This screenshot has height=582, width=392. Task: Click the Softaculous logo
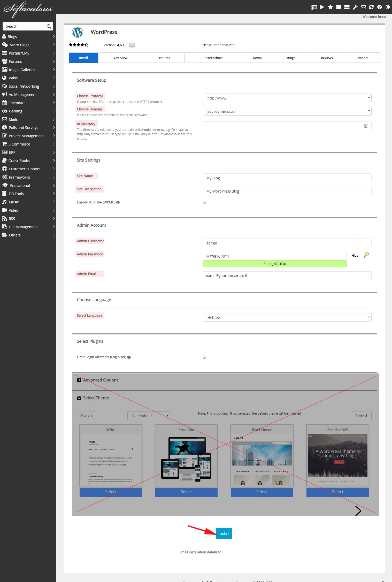pyautogui.click(x=28, y=9)
